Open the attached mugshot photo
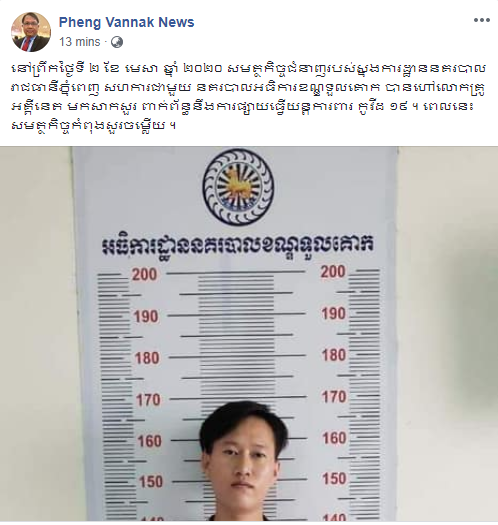The height and width of the screenshot is (525, 498). 249,333
